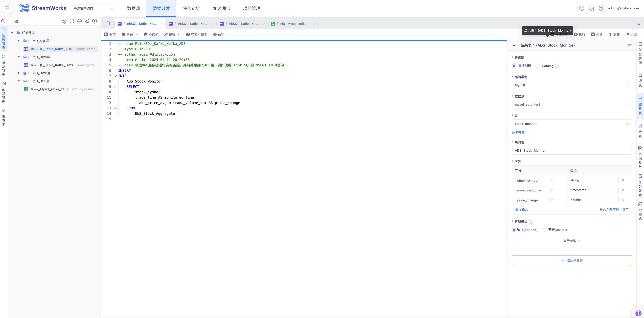The width and height of the screenshot is (644, 318).
Task: Start debugging with 调试
Action: [x=597, y=34]
